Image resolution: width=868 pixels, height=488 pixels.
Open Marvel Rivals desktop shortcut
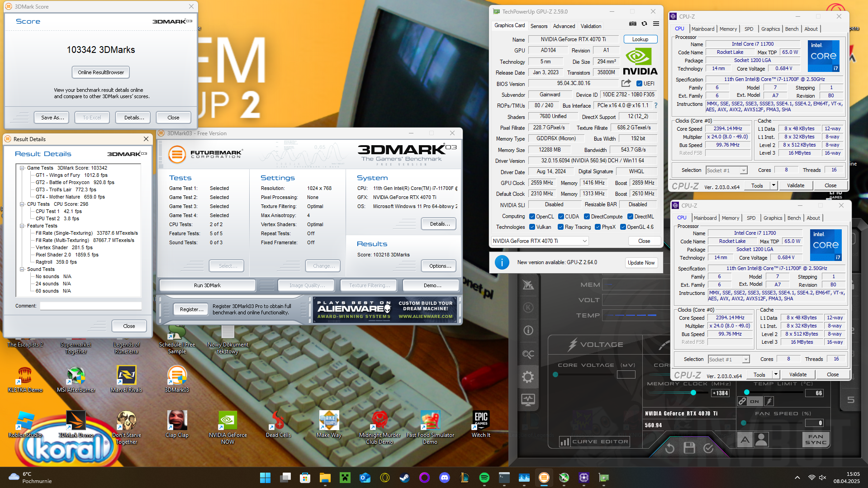[127, 379]
